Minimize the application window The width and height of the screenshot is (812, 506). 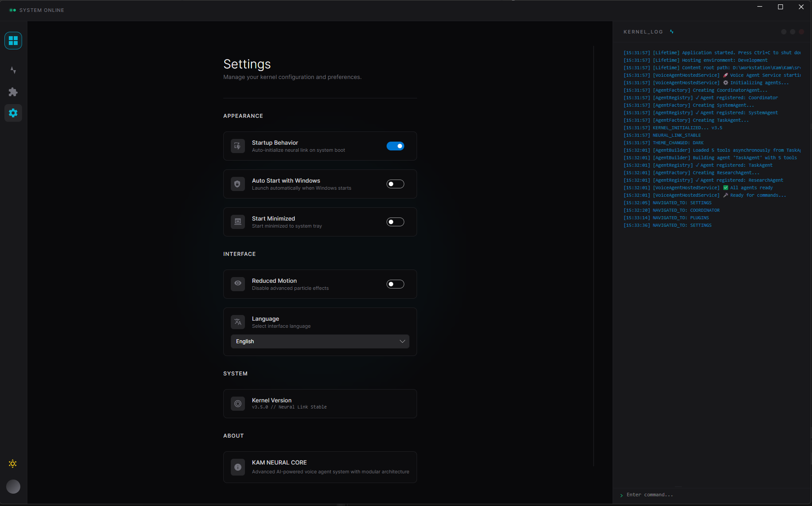760,7
